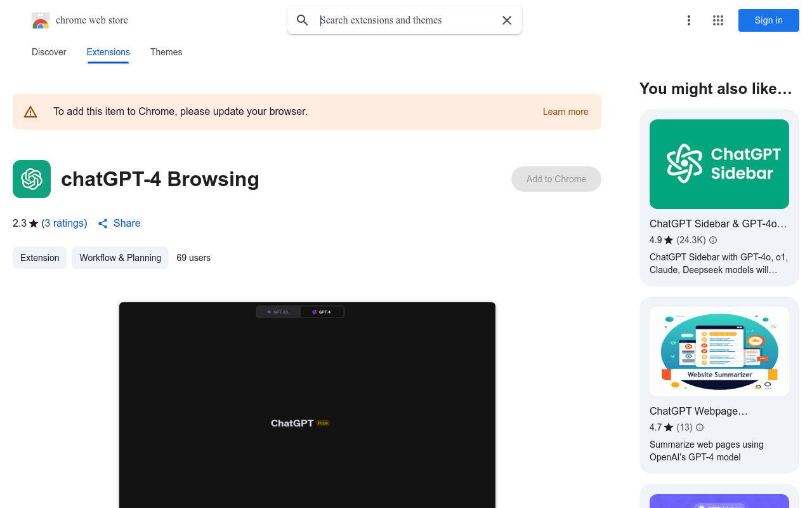The image size is (812, 508).
Task: Open the Workflow & Planning category chip
Action: [x=120, y=258]
